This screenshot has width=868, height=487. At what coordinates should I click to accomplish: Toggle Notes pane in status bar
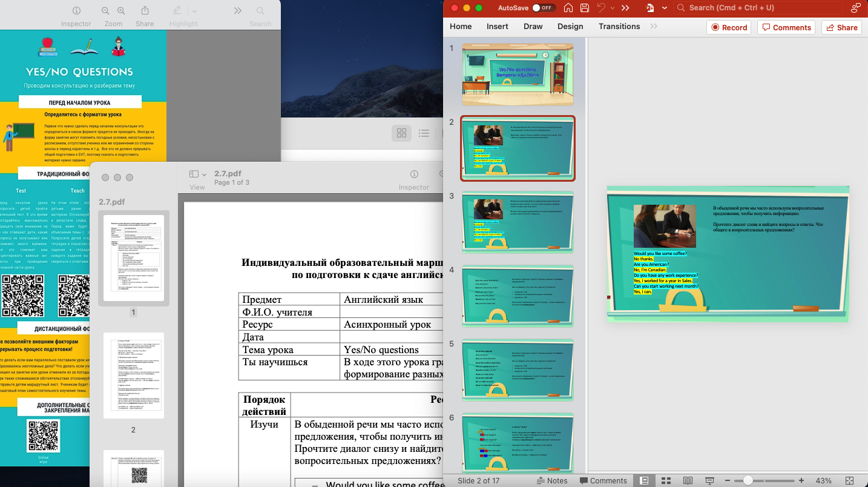coord(551,480)
